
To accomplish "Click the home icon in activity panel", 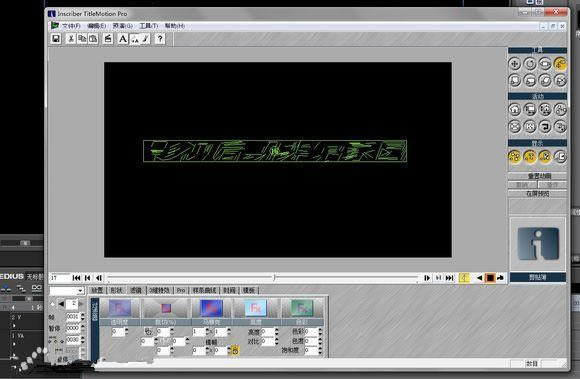I will [515, 109].
